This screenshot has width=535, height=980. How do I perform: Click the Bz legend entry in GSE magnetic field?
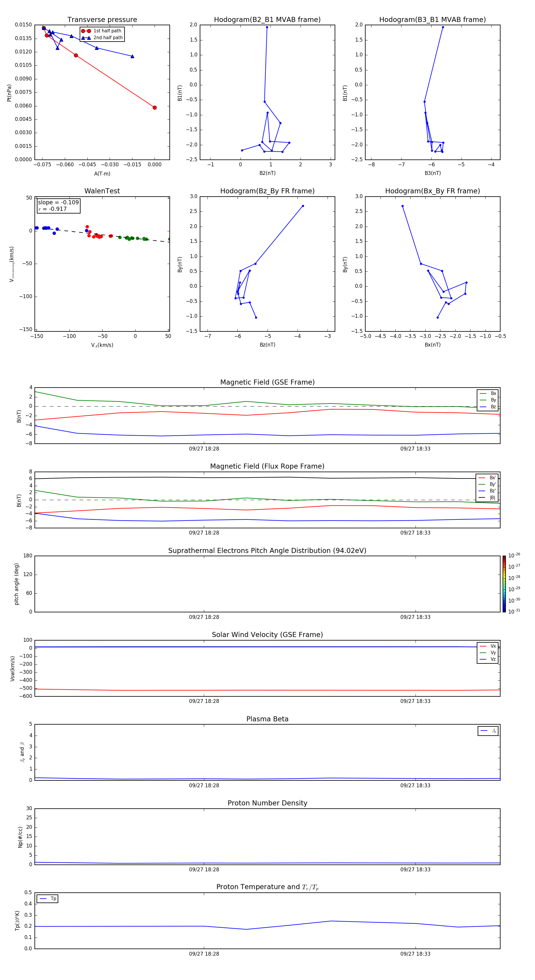tap(488, 407)
